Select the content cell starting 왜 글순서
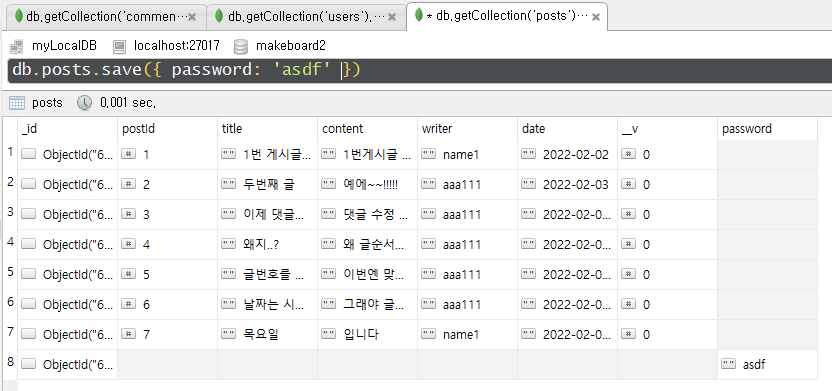The height and width of the screenshot is (391, 832). point(368,245)
